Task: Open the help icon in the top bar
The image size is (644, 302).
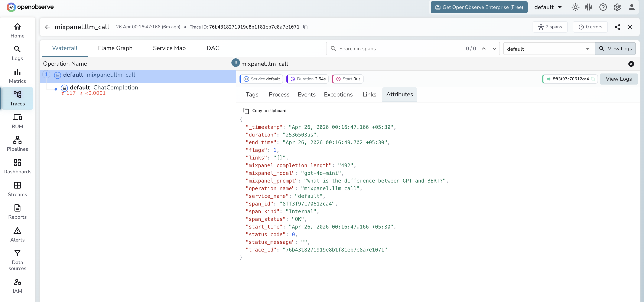Action: (x=603, y=7)
